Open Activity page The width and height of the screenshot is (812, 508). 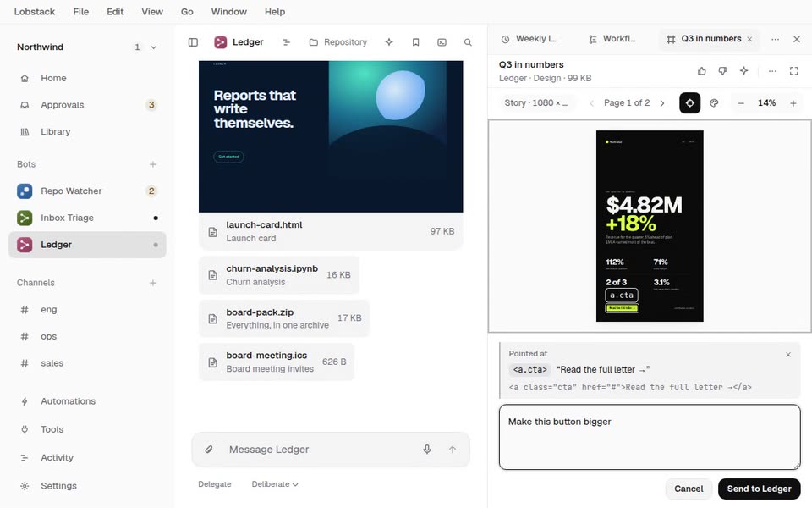(87, 458)
